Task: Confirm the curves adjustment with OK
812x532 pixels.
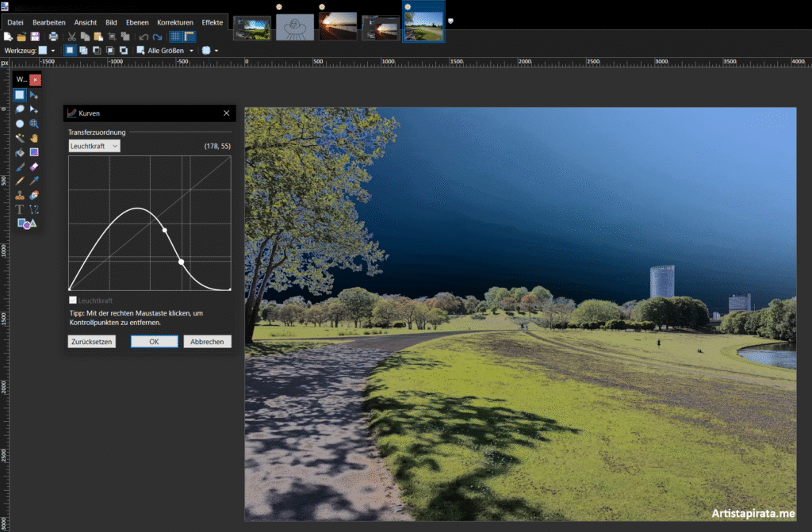Action: click(154, 341)
